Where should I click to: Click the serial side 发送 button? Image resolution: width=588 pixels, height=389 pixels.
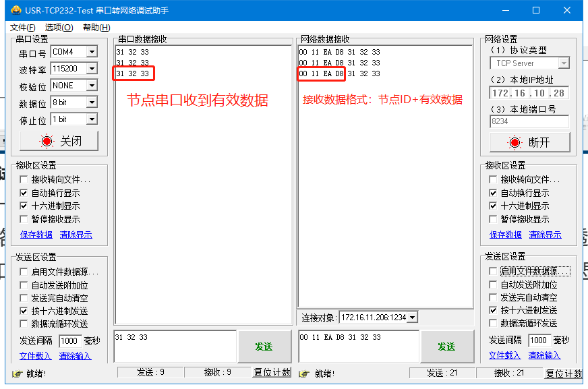pyautogui.click(x=264, y=347)
